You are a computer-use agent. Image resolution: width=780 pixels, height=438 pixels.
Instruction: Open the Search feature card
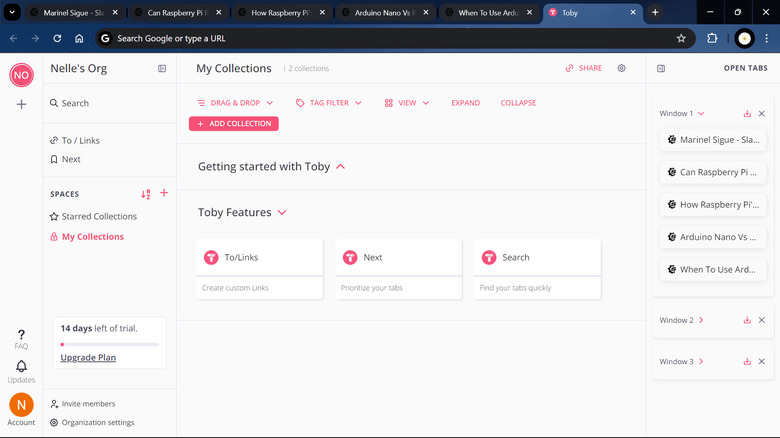point(537,269)
